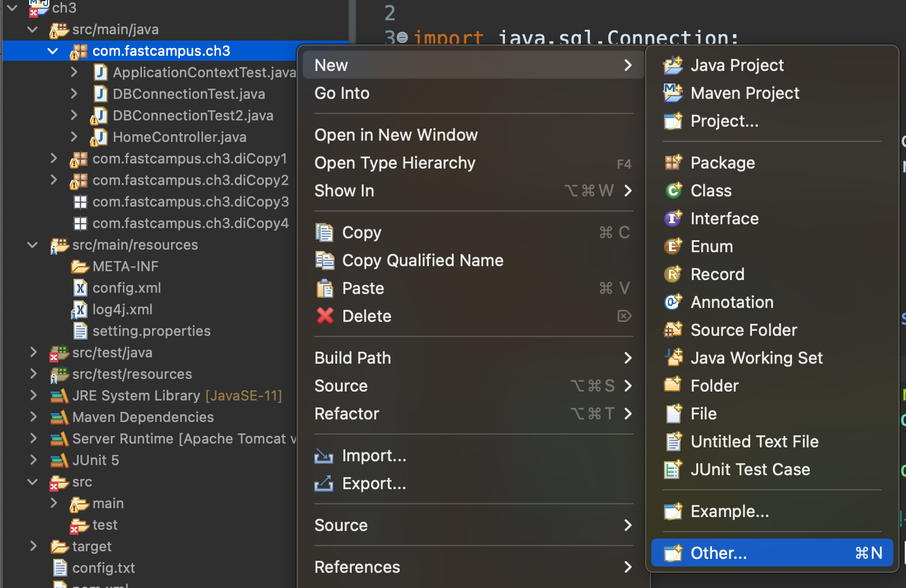The image size is (906, 588).
Task: Expand the JRE System Library node
Action: (34, 395)
